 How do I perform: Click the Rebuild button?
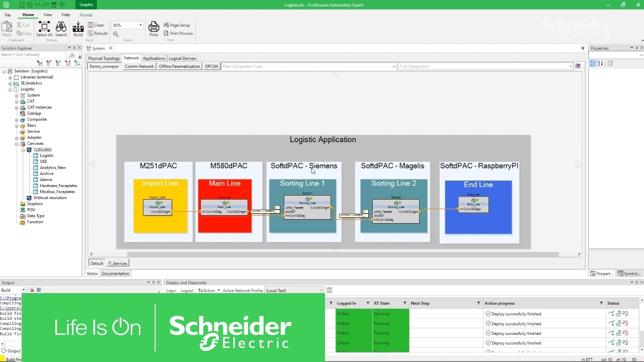[98, 33]
